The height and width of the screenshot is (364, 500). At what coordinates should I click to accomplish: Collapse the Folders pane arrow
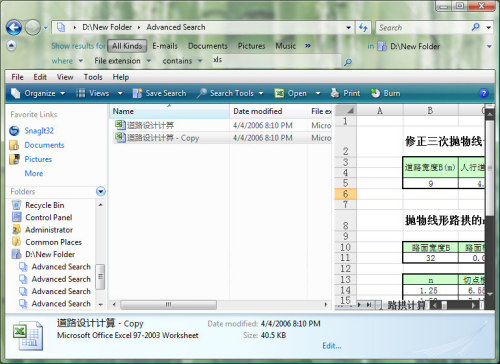coord(101,191)
